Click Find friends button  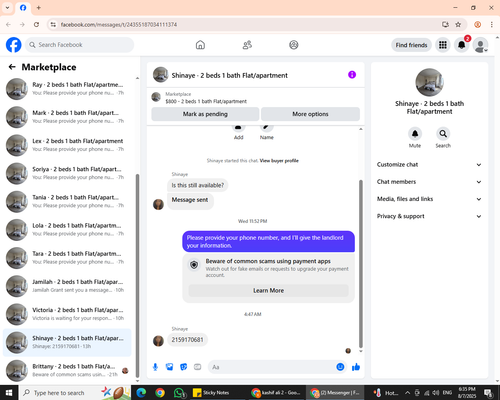tap(411, 45)
